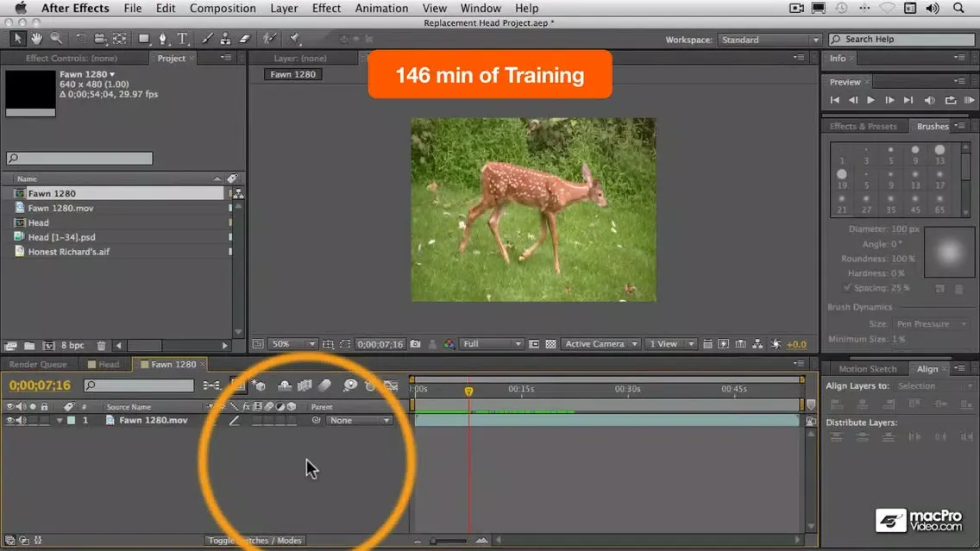
Task: Select the Selection arrow tool
Action: coord(17,39)
